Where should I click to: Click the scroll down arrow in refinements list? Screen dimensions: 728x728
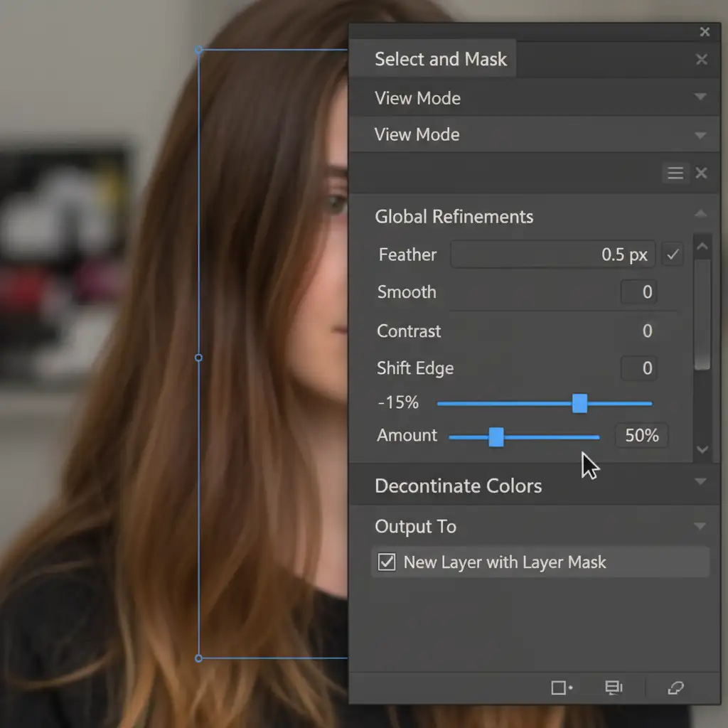702,449
